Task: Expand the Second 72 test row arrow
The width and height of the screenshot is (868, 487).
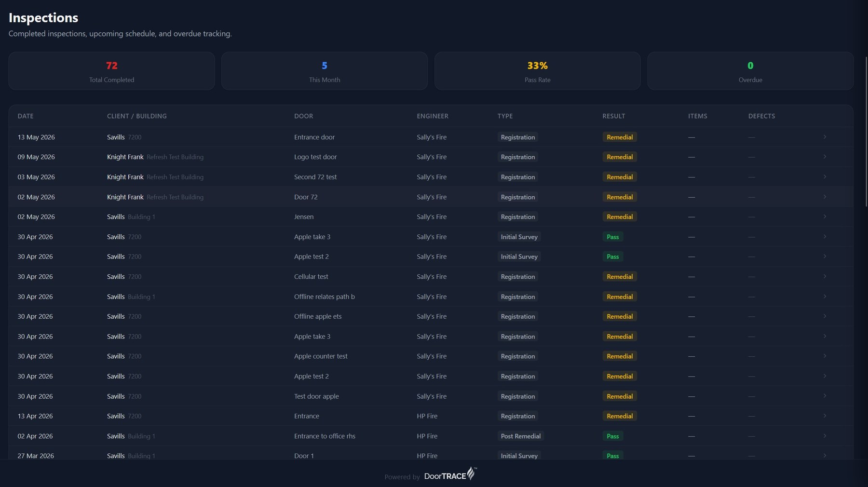Action: 825,177
